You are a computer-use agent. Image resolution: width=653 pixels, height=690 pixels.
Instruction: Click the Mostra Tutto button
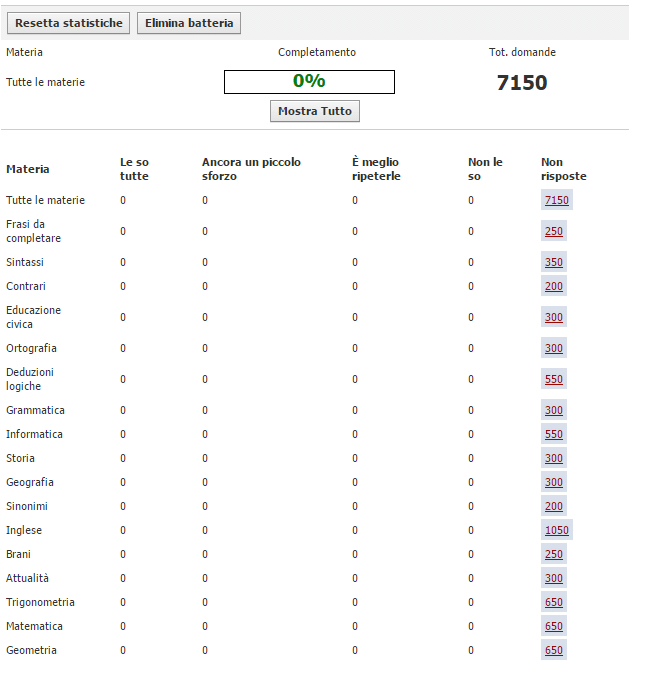click(315, 111)
